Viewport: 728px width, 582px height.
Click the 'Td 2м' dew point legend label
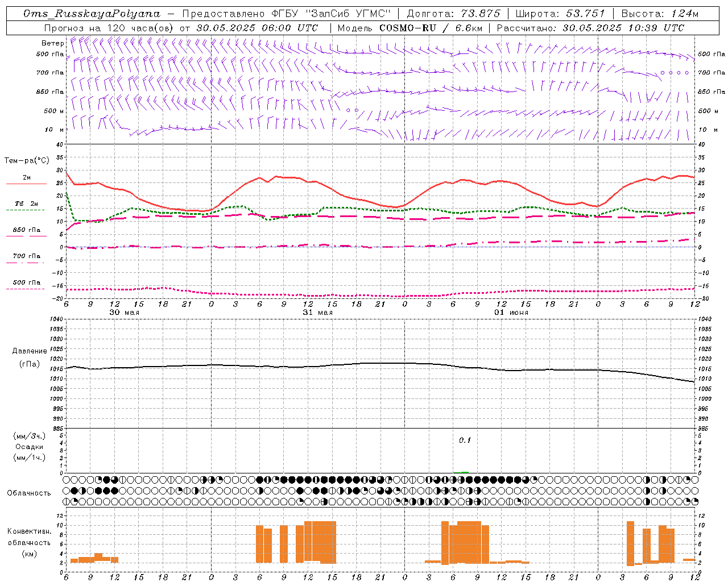[x=26, y=203]
